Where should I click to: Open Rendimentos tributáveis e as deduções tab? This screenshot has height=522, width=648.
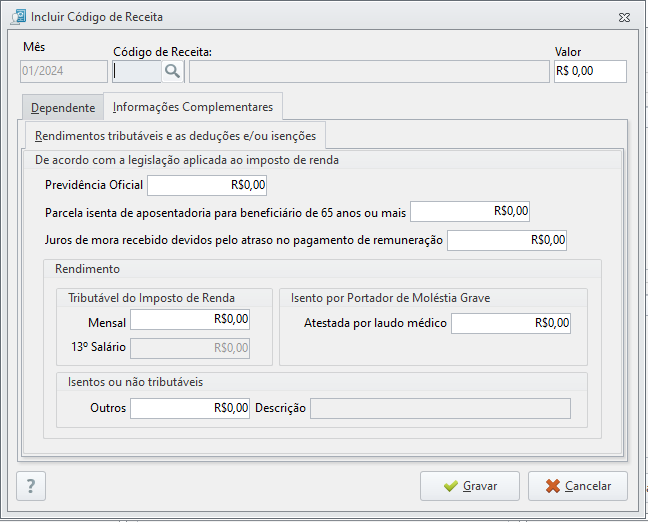[x=175, y=136]
